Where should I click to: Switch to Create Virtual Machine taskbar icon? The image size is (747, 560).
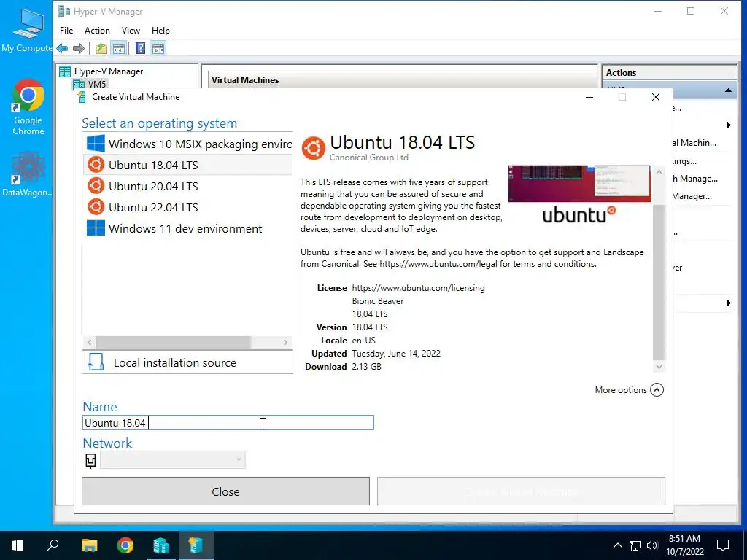tap(196, 545)
